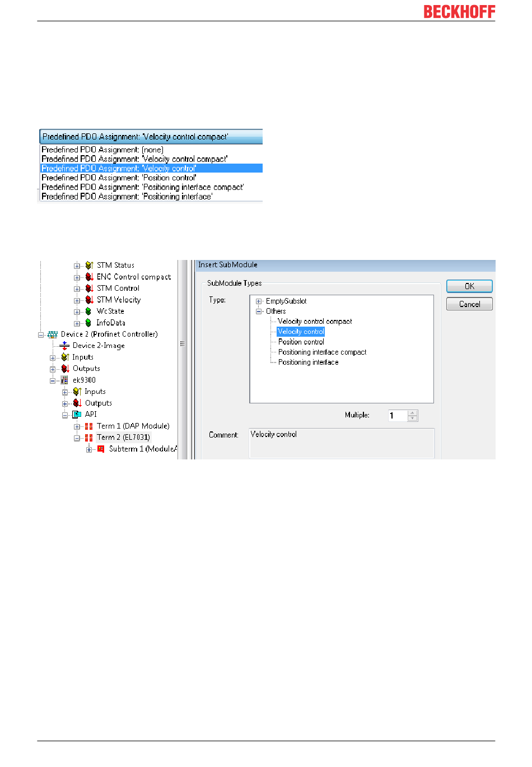Click the STM Control icon

[89, 289]
